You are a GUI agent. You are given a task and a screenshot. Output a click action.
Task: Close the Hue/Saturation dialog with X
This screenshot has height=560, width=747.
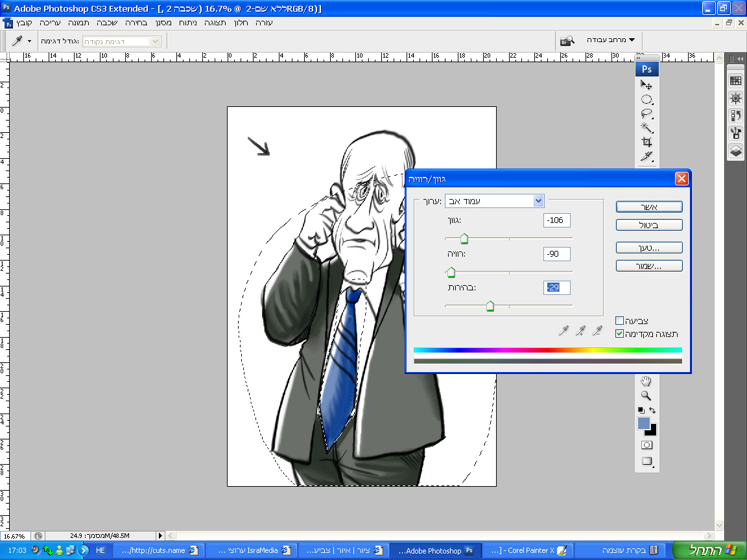pos(682,179)
